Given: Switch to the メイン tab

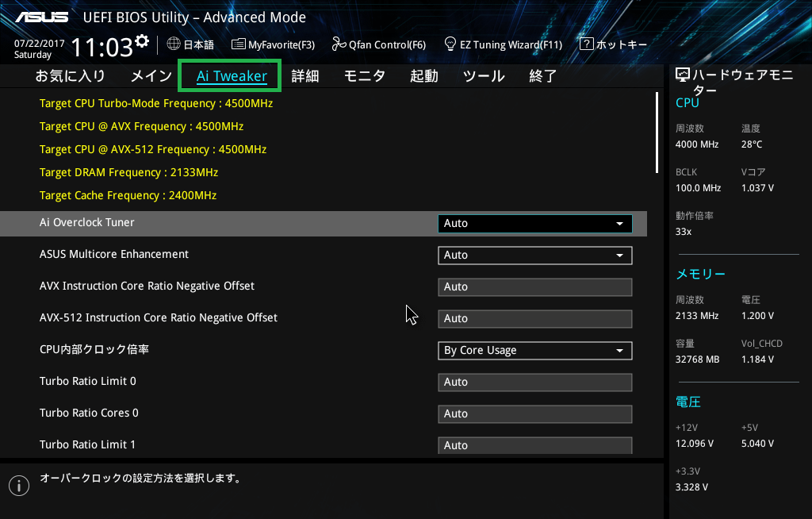Looking at the screenshot, I should 151,76.
